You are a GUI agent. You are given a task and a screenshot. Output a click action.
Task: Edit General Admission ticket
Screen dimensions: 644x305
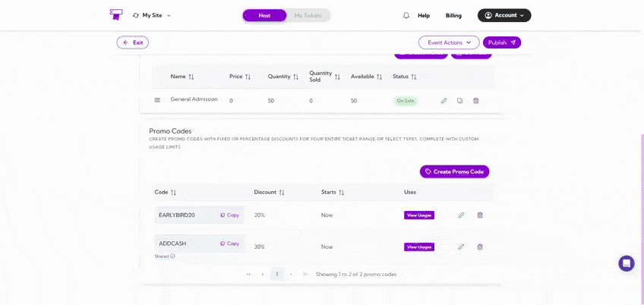444,101
